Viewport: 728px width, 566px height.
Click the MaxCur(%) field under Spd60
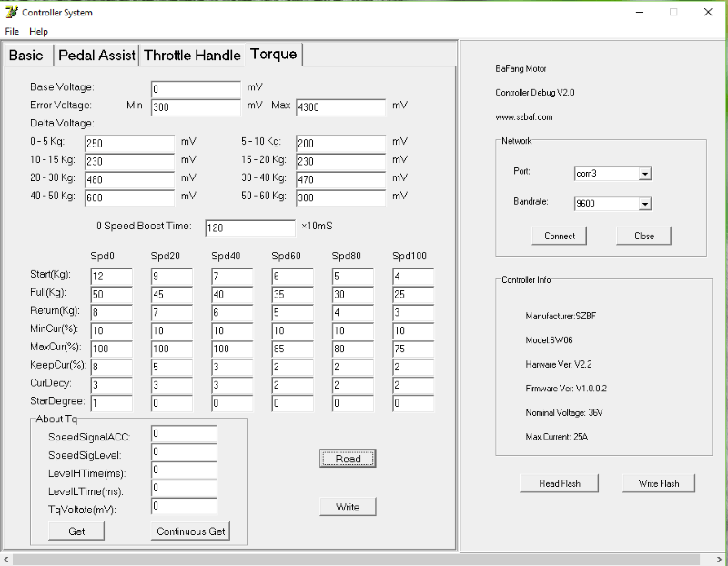coord(292,349)
